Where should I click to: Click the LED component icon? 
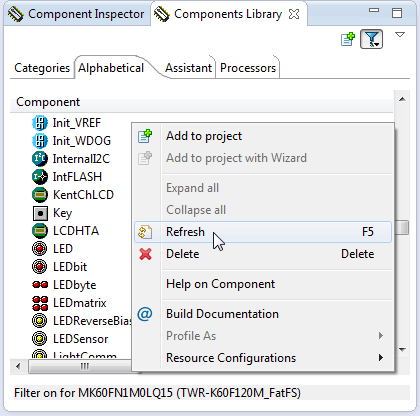coord(40,249)
